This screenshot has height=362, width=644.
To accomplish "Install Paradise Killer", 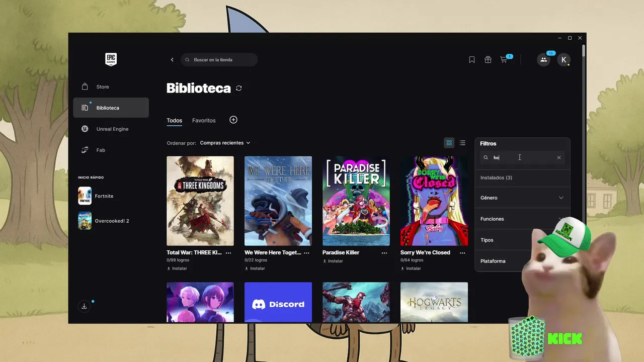I will pos(333,261).
